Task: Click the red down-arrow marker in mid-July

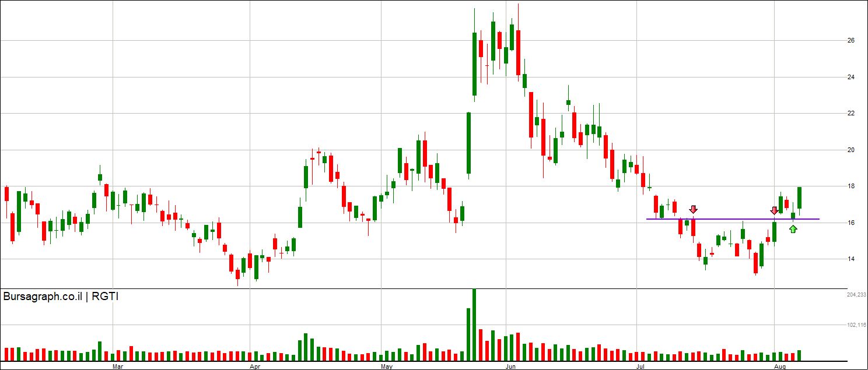Action: pyautogui.click(x=693, y=209)
